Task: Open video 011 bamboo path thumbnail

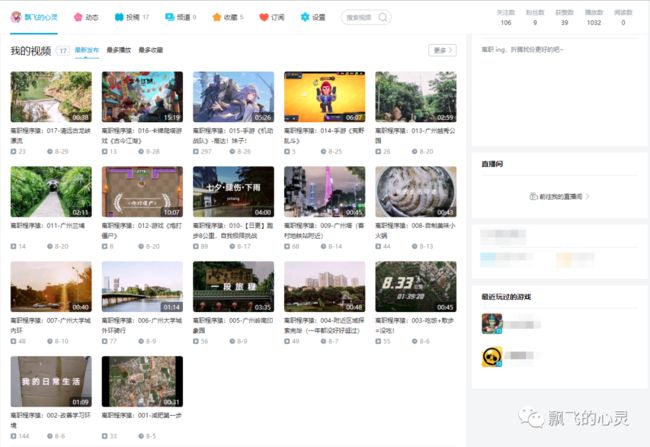Action: [51, 192]
